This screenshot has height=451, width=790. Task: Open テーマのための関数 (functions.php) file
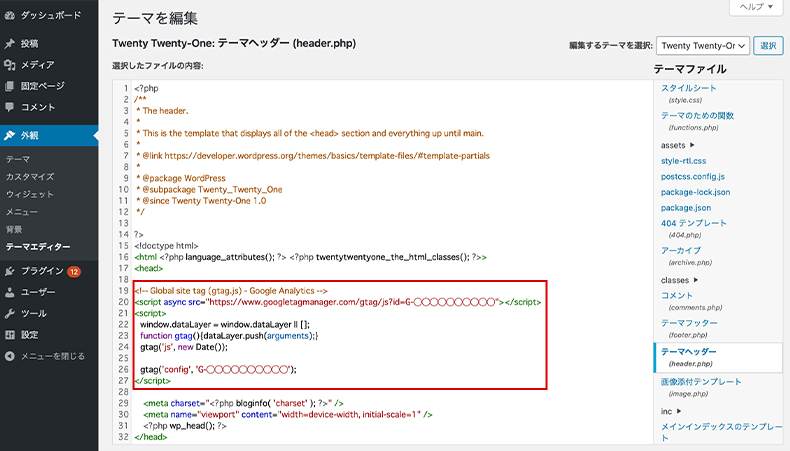click(x=697, y=116)
